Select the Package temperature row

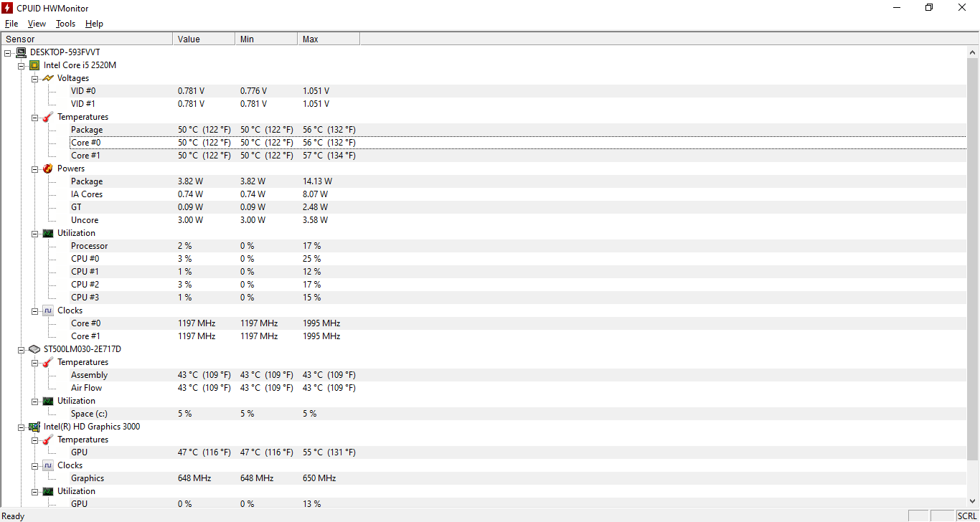pyautogui.click(x=517, y=130)
